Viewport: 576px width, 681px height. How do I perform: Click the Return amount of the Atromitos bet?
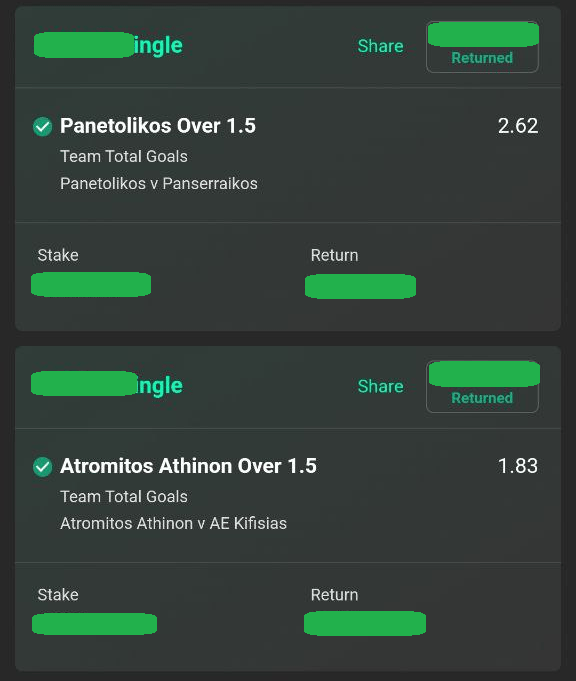pyautogui.click(x=365, y=623)
